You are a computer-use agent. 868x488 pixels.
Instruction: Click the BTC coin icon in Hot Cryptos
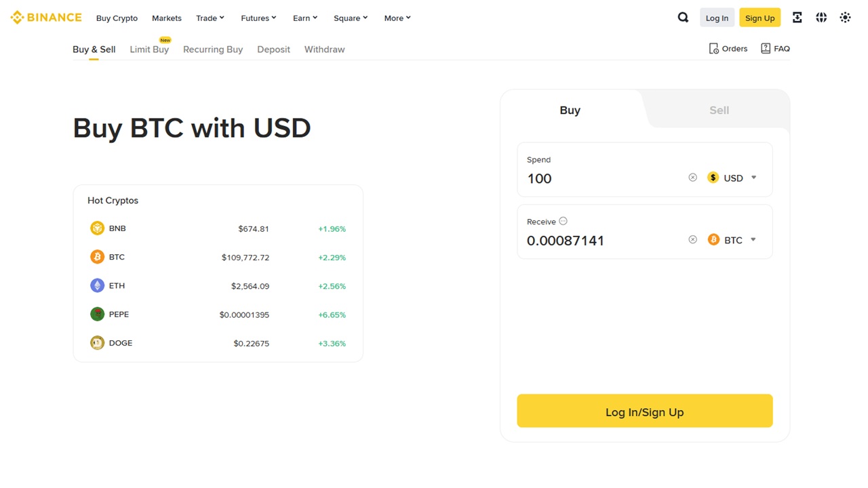[x=97, y=257]
